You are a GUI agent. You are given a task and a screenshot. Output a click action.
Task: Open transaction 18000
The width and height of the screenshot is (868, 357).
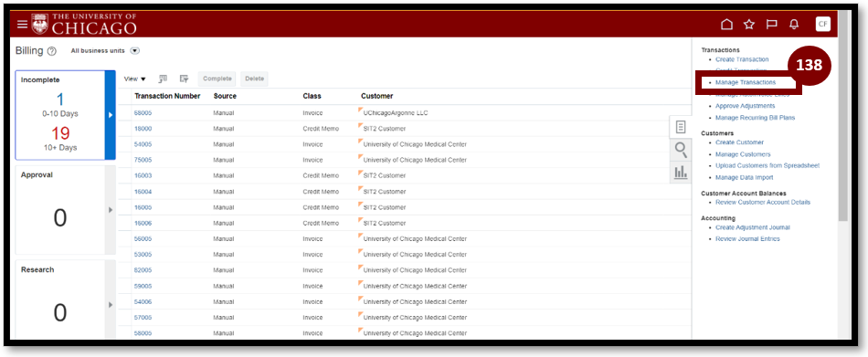click(143, 129)
